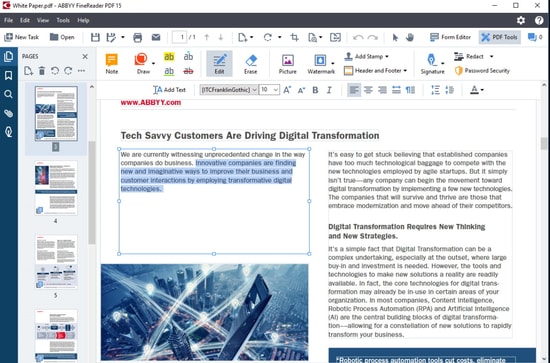Open Bookmarks pane in sidebar
Screen dimensions: 550x363
8,75
